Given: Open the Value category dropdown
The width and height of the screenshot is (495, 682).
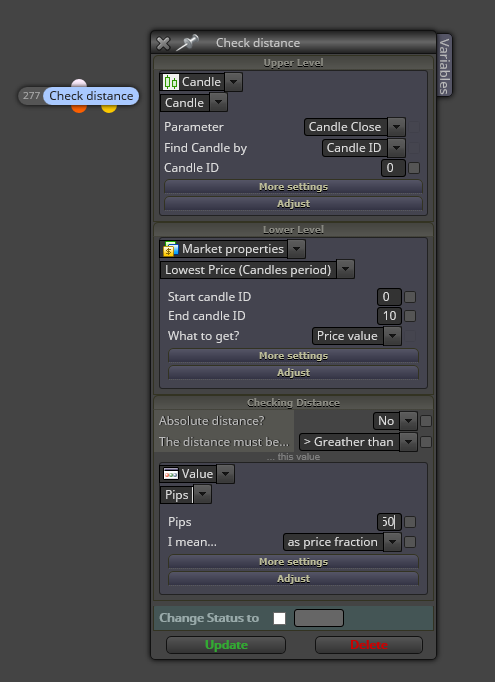Looking at the screenshot, I should pos(225,474).
